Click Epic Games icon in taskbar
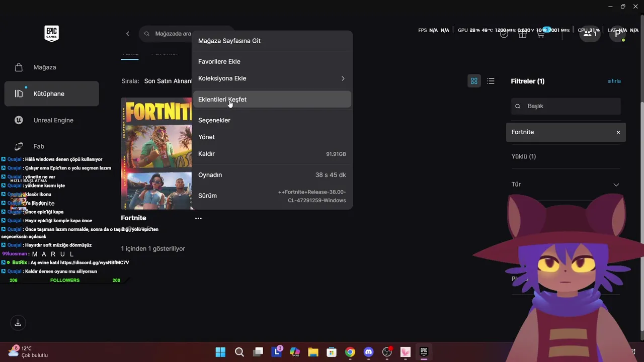This screenshot has height=362, width=644. pos(424,352)
